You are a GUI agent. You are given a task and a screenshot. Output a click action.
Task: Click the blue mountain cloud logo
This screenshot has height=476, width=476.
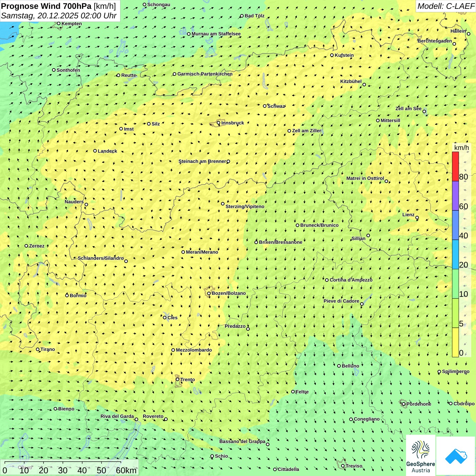(x=456, y=456)
